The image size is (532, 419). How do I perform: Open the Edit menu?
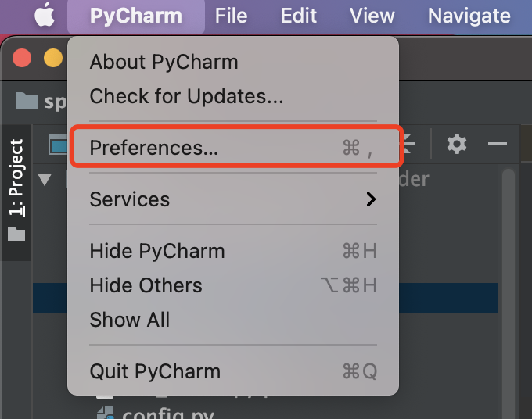click(x=299, y=16)
